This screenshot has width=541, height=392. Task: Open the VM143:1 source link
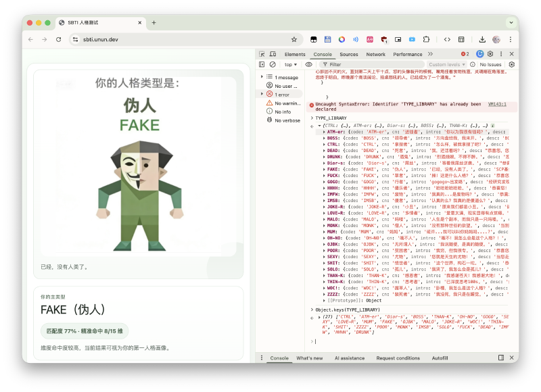click(497, 104)
